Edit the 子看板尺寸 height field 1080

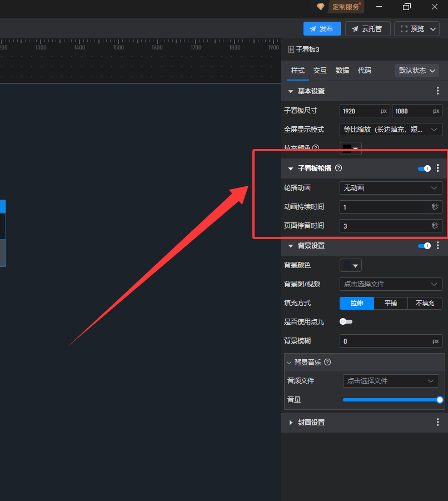click(x=417, y=111)
